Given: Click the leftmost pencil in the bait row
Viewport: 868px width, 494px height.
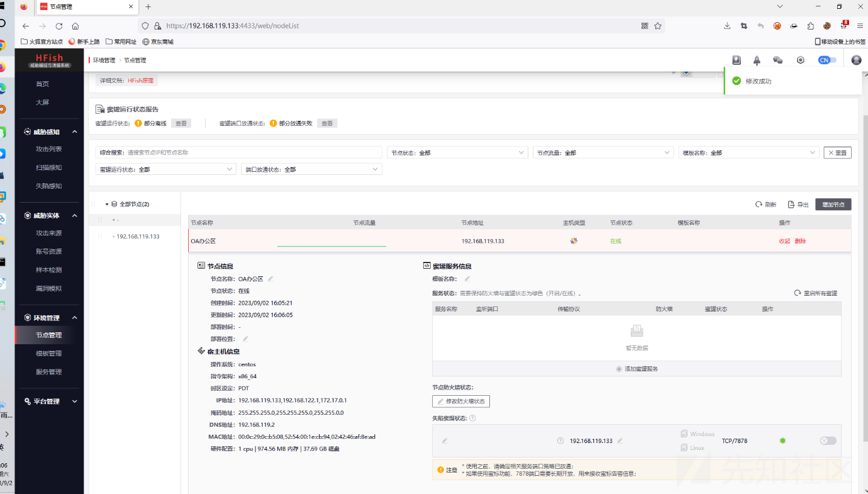Looking at the screenshot, I should (x=445, y=441).
